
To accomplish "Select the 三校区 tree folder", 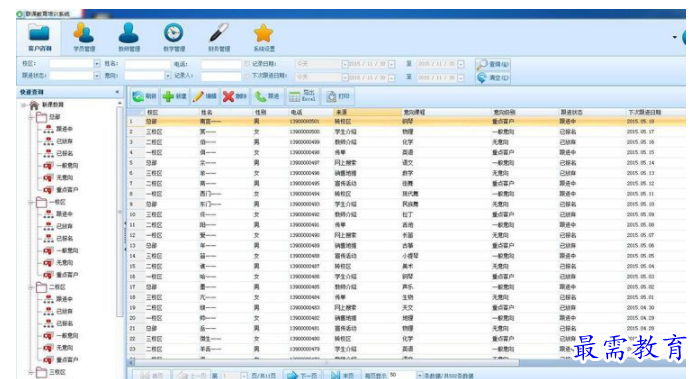I will click(52, 372).
